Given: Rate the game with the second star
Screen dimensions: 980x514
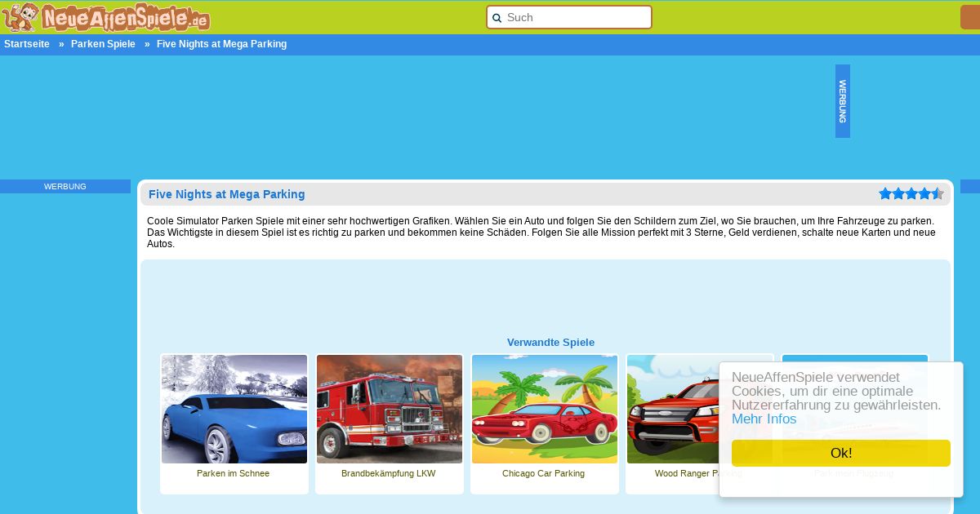Looking at the screenshot, I should tap(898, 193).
